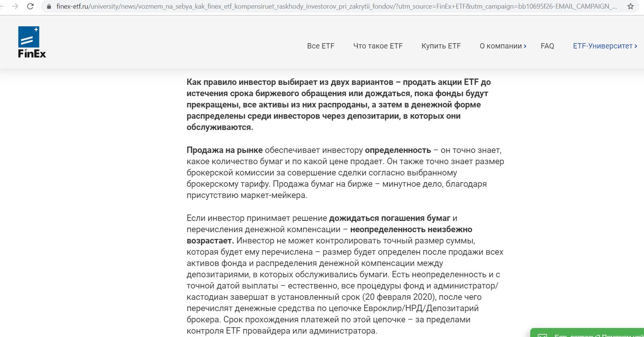Click the '(20 февраля 2020)' date text
This screenshot has height=337, width=644.
[399, 297]
